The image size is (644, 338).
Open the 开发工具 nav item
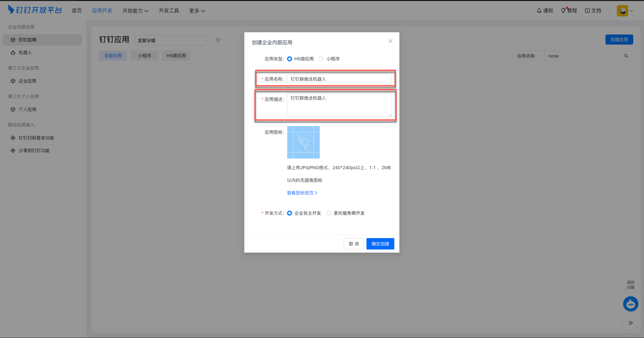point(169,11)
